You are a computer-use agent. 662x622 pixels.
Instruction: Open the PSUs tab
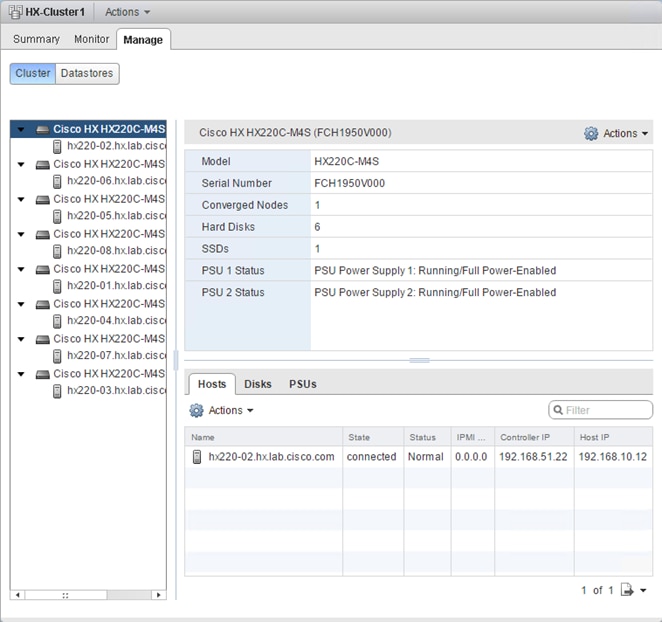pyautogui.click(x=303, y=384)
